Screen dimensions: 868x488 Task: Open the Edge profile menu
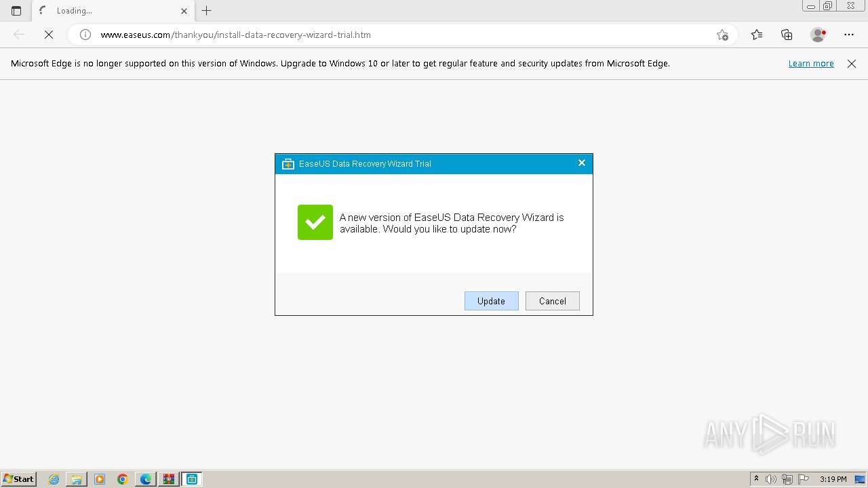pos(818,35)
